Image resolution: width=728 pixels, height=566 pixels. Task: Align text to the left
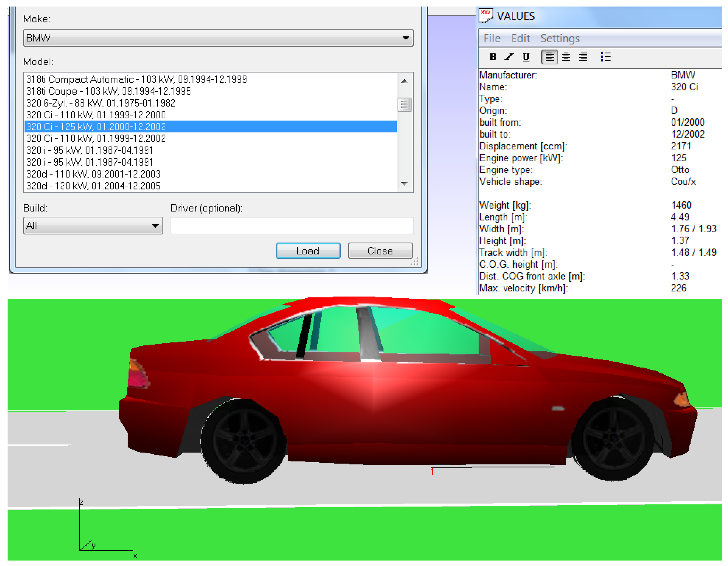tap(549, 57)
